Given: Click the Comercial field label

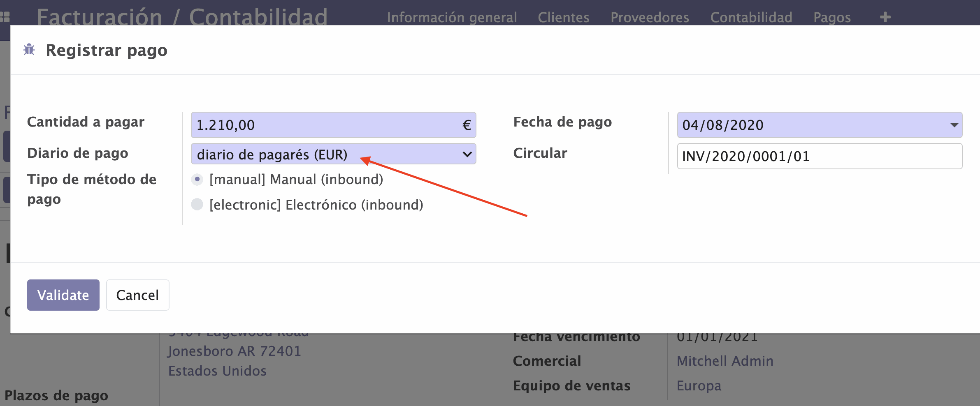Looking at the screenshot, I should pos(547,361).
